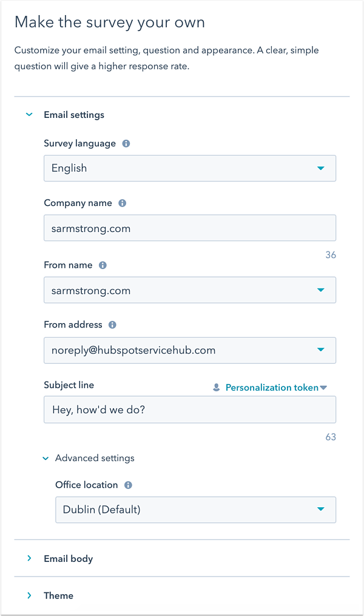
Task: Click the caret icon on Office location dropdown
Action: [320, 510]
